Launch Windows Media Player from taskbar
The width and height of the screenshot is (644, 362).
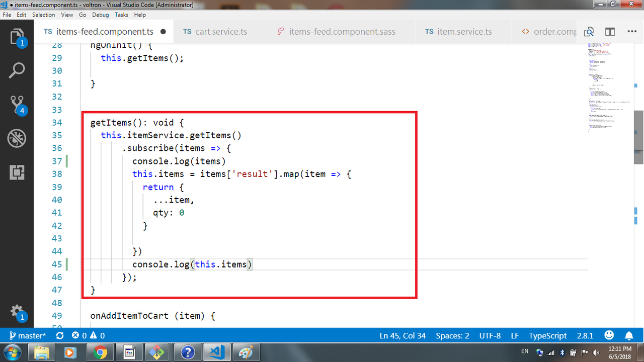[x=70, y=352]
